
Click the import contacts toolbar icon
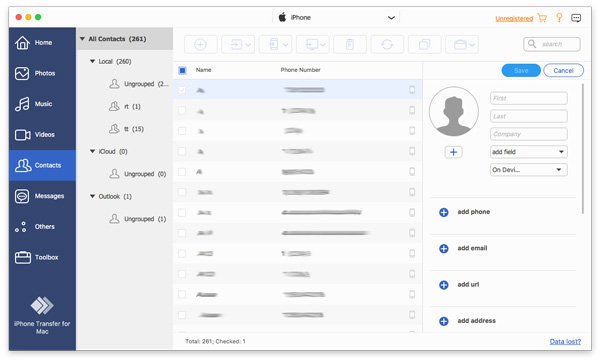[235, 44]
